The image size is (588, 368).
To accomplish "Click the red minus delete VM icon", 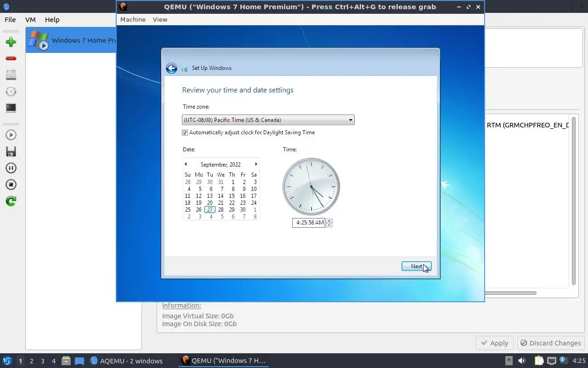I will [11, 58].
